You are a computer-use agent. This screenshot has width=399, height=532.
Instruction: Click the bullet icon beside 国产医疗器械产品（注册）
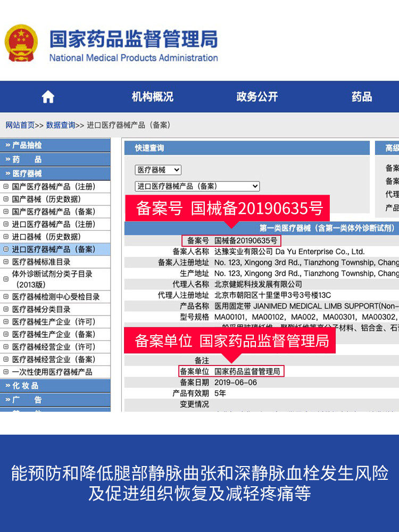[x=6, y=186]
